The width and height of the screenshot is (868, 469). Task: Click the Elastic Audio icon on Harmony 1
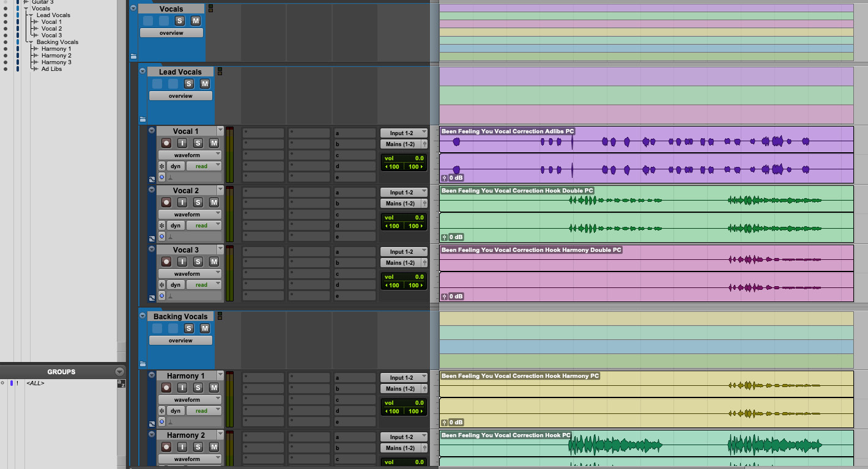pos(171,422)
